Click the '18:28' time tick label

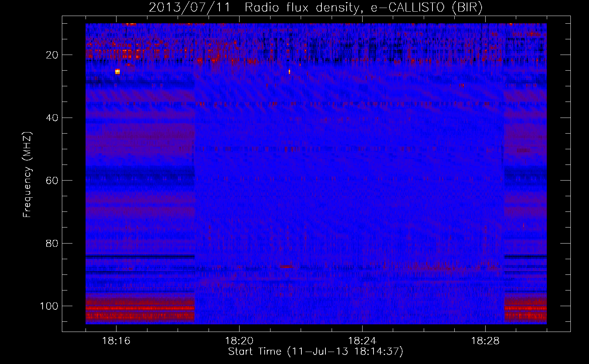(485, 341)
